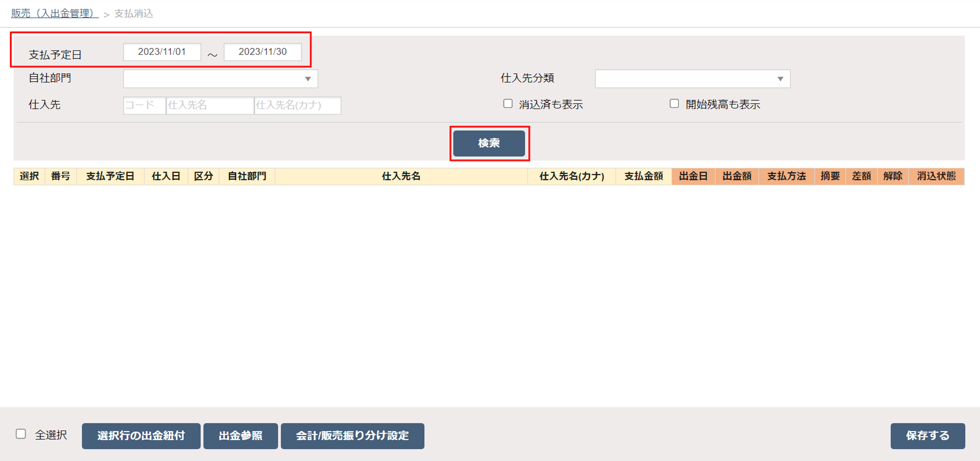Viewport: 980px width, 461px height.
Task: Open 会計/販売振り分け設定 button
Action: (352, 436)
